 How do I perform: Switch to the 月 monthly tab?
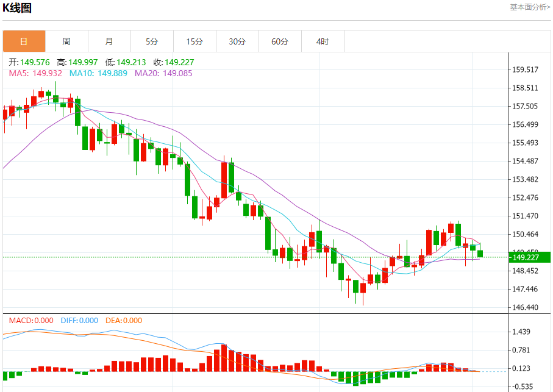click(x=109, y=41)
